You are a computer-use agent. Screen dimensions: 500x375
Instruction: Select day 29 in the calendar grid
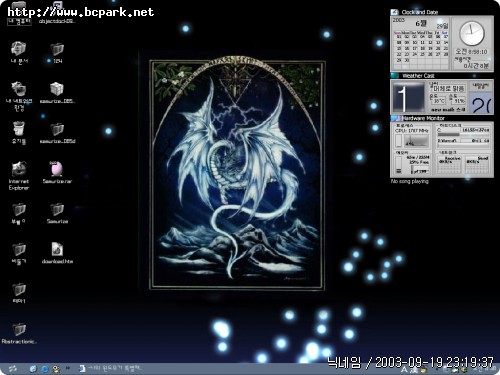click(x=399, y=60)
